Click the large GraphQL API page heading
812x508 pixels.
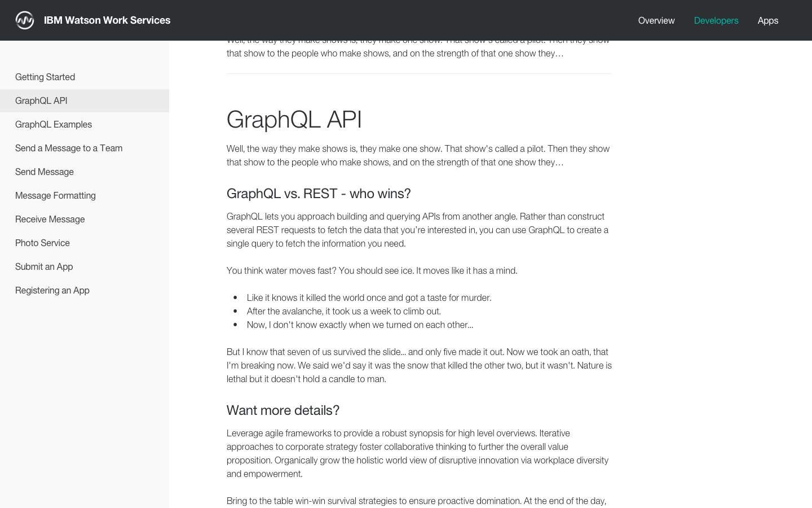[x=294, y=119]
